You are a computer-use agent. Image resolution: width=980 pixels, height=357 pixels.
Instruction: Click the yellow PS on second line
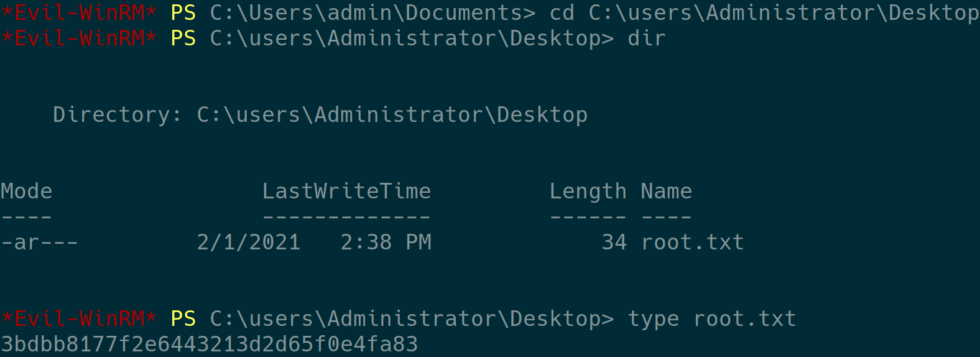(183, 39)
